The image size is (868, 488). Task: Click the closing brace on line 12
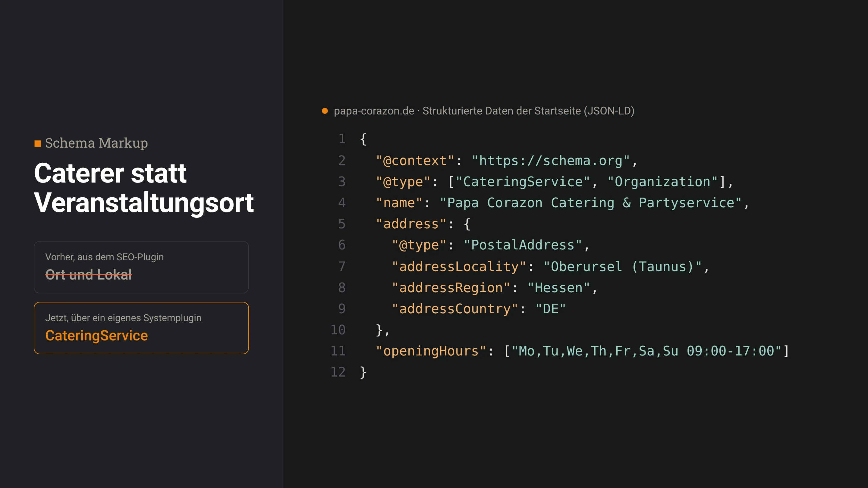(363, 373)
